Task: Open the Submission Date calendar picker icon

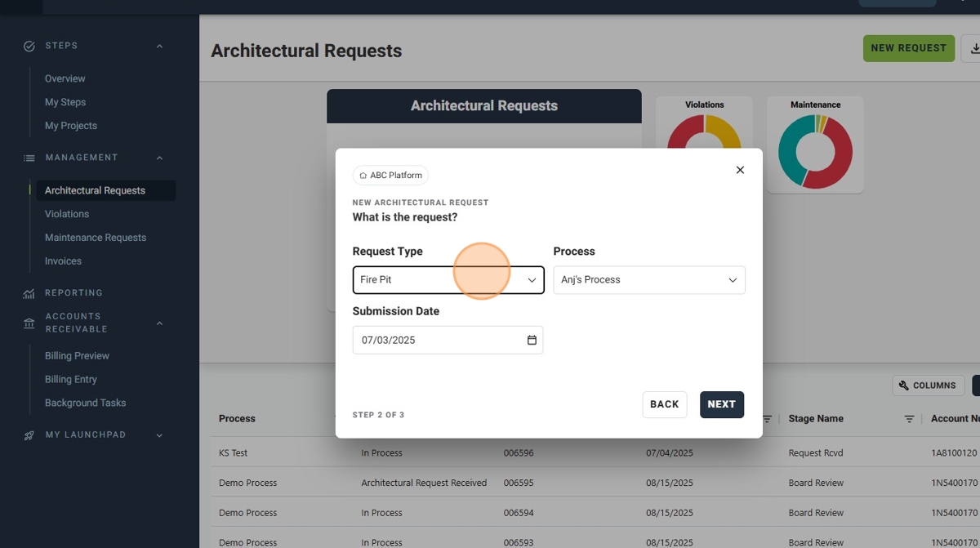Action: [532, 340]
